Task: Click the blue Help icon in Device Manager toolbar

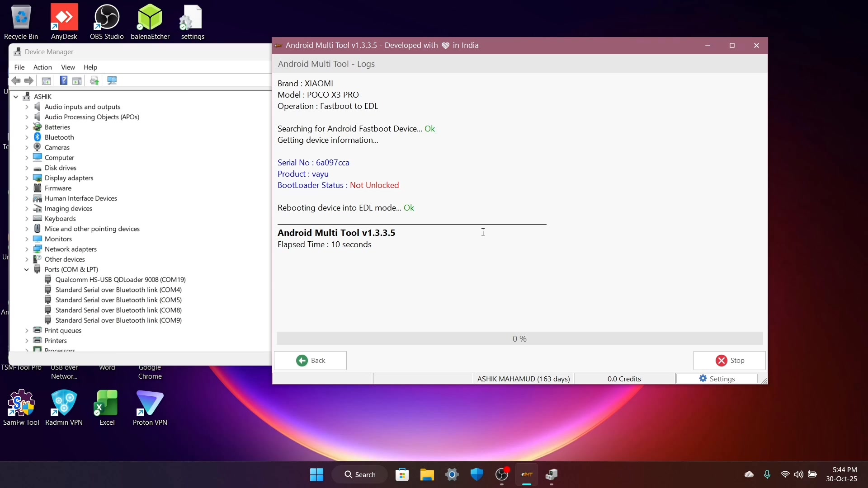Action: (64, 80)
